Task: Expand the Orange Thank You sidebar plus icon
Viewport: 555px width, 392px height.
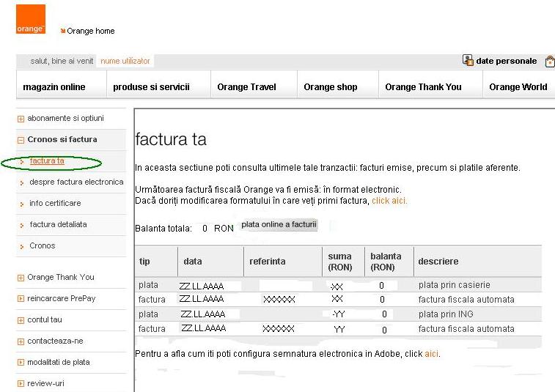Action: pos(21,278)
